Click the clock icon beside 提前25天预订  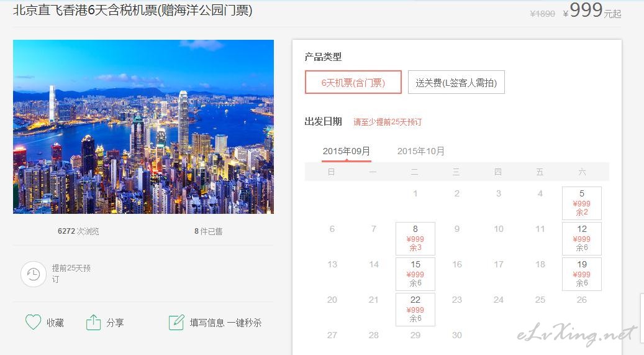(x=34, y=274)
